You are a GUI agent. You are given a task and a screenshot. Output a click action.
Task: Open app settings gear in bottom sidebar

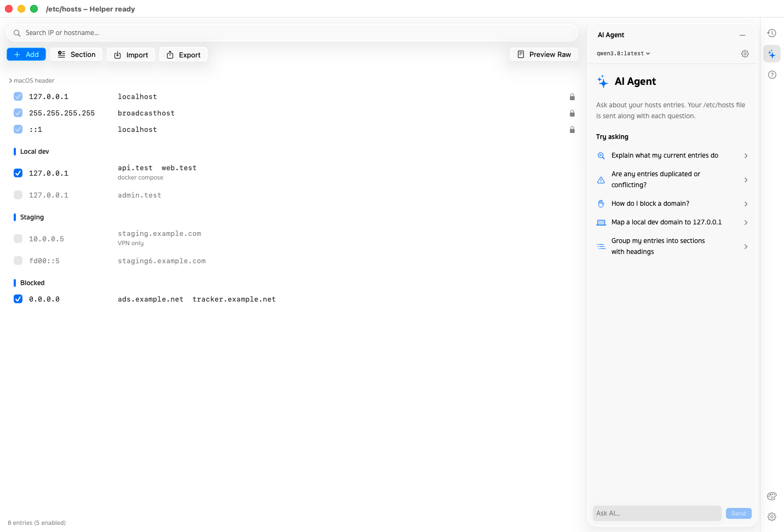pos(772,517)
